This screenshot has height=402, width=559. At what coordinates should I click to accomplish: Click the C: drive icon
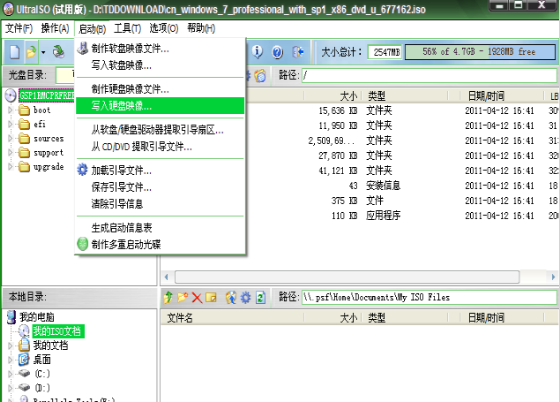24,373
